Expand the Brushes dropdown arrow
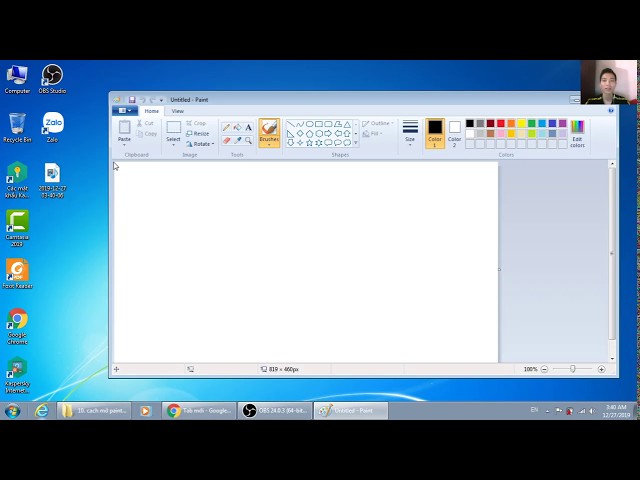640x480 pixels. point(269,145)
